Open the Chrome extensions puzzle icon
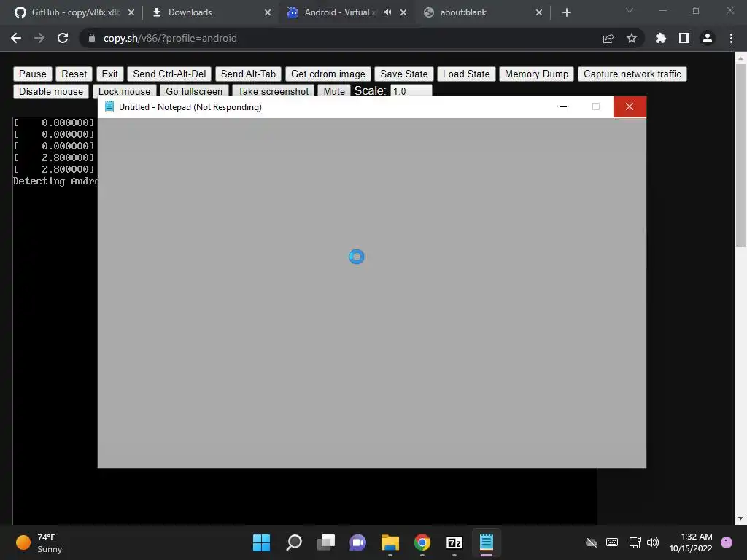The height and width of the screenshot is (560, 747). 660,38
